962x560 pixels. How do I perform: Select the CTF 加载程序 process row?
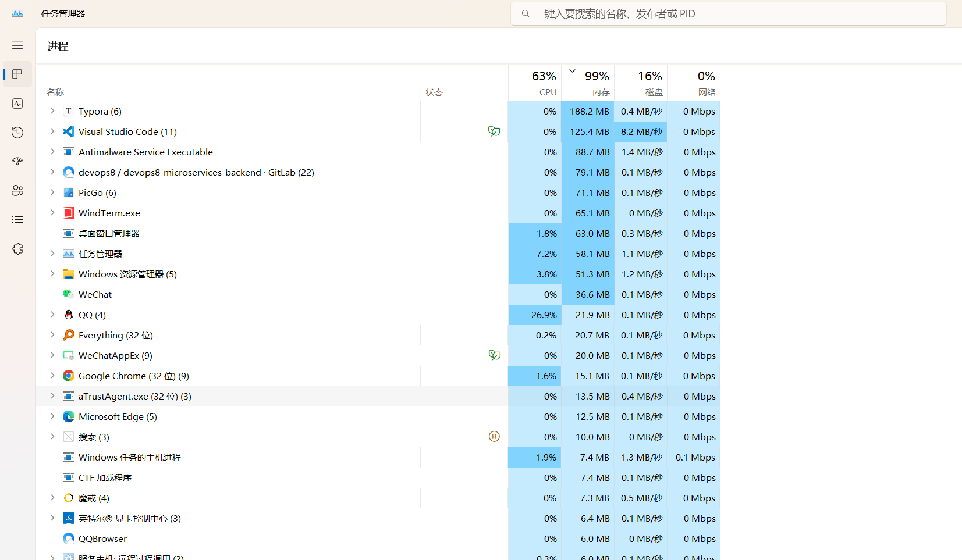(378, 477)
